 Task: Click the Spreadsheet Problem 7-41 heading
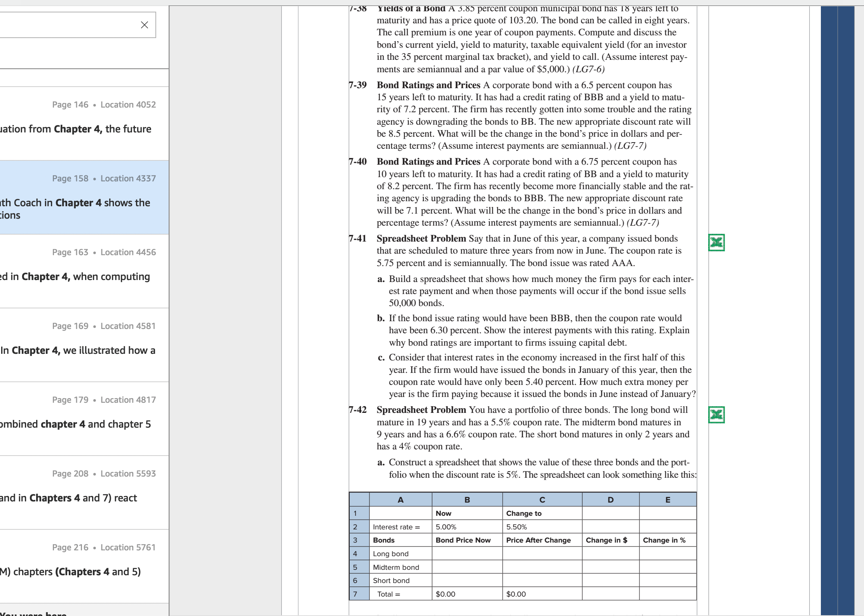(x=421, y=238)
